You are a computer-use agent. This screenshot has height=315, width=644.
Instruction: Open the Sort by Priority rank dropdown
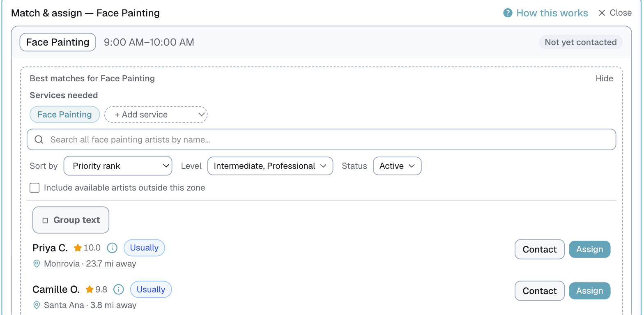point(118,166)
